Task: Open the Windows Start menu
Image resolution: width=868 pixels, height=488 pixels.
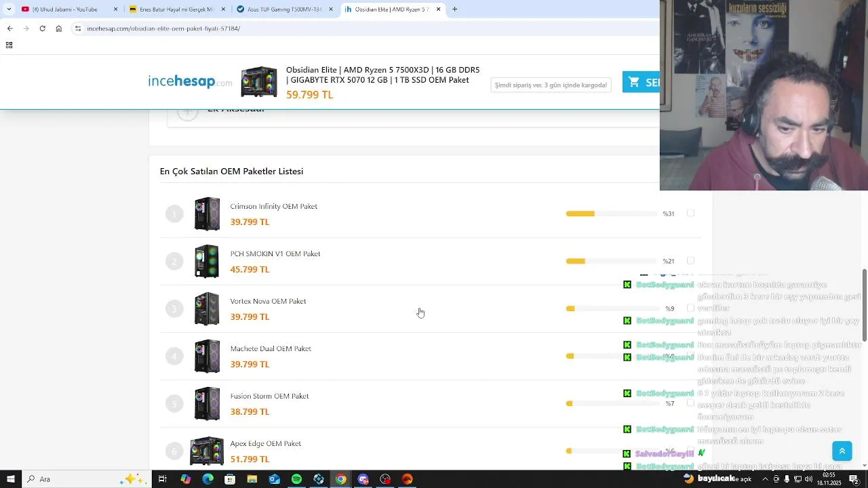Action: [x=10, y=479]
